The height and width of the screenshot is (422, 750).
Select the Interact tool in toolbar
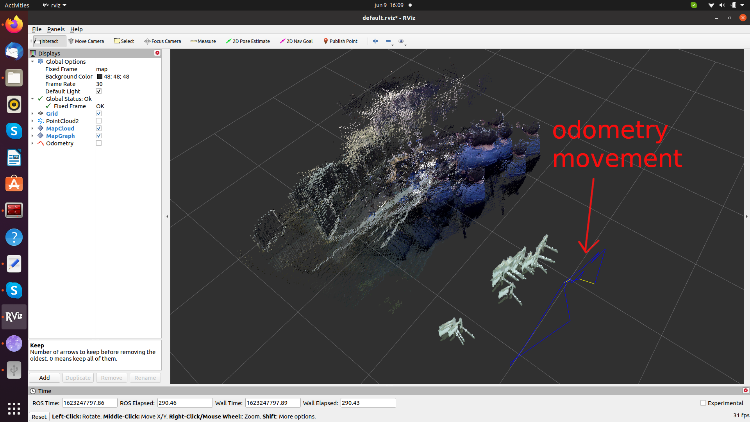tap(47, 41)
